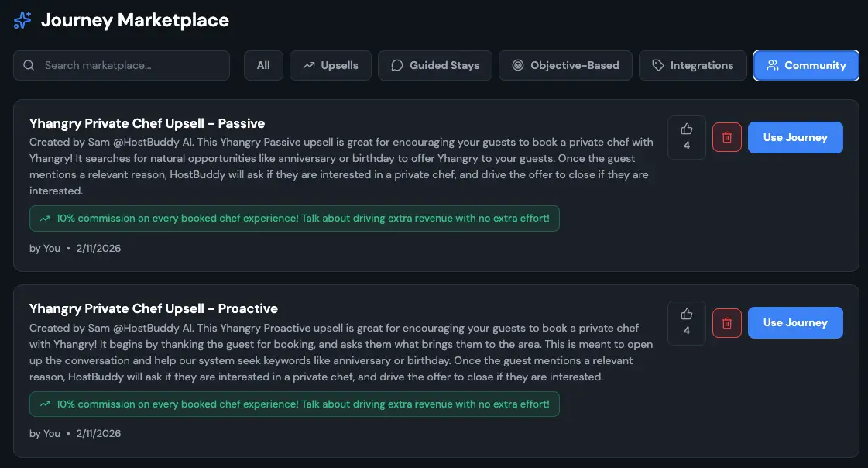The height and width of the screenshot is (468, 868).
Task: Open the Objective-Based filter
Action: tap(565, 65)
